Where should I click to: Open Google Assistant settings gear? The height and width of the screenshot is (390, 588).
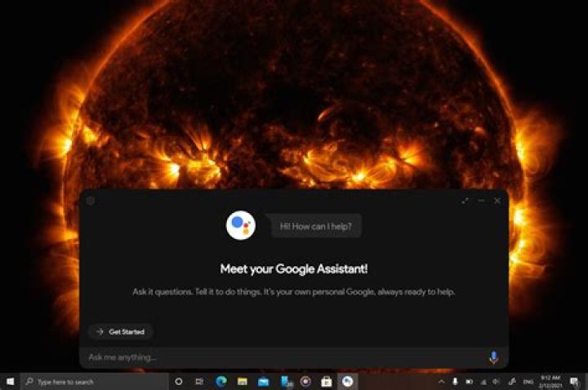(x=91, y=201)
